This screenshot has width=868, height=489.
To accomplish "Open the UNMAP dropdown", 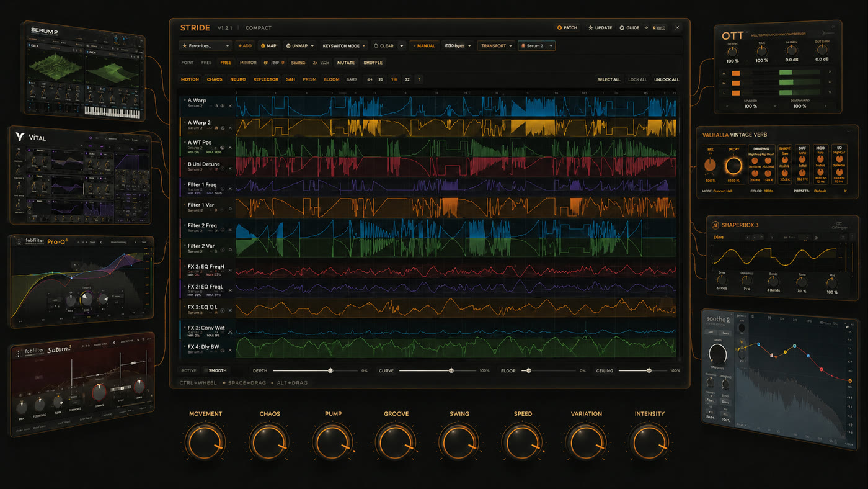I will tap(299, 46).
